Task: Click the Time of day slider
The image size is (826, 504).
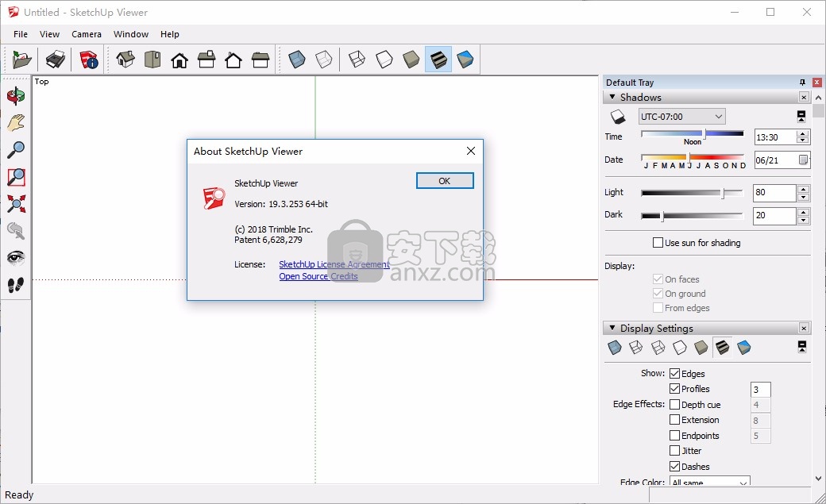Action: (693, 134)
